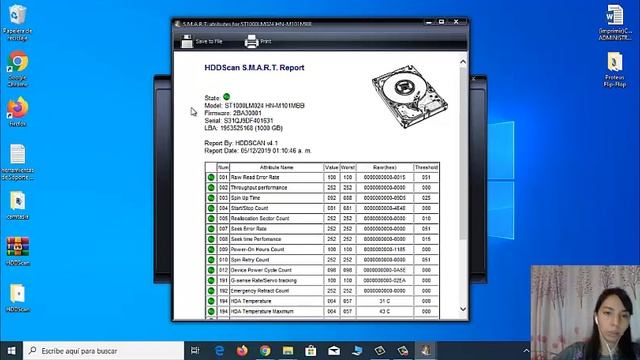Click the Threshold column header
Image resolution: width=640 pixels, height=360 pixels.
pos(426,167)
